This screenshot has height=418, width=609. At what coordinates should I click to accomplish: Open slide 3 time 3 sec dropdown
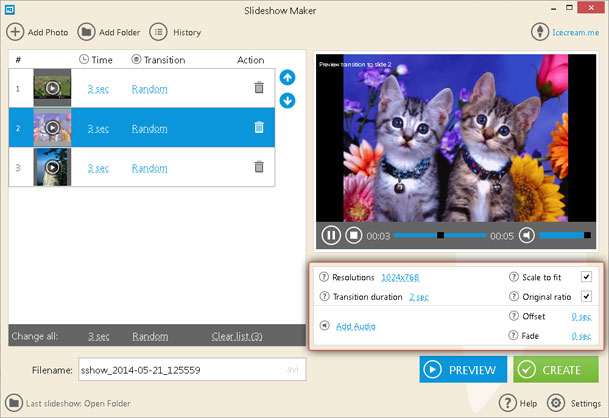[x=98, y=168]
